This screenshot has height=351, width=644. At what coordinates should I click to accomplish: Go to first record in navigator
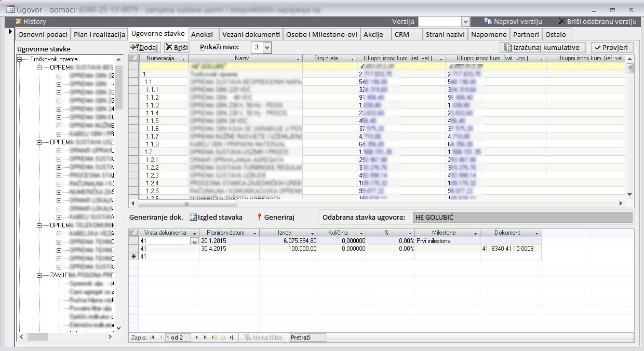(x=152, y=337)
